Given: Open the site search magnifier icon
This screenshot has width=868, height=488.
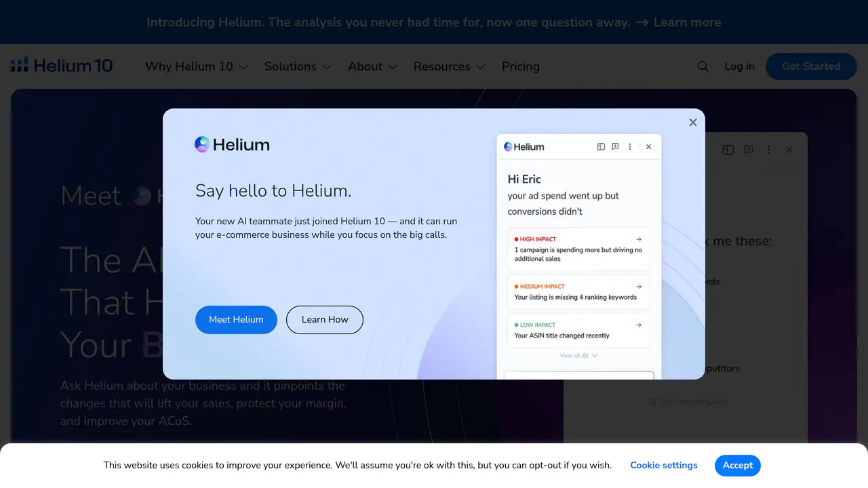Looking at the screenshot, I should point(703,66).
